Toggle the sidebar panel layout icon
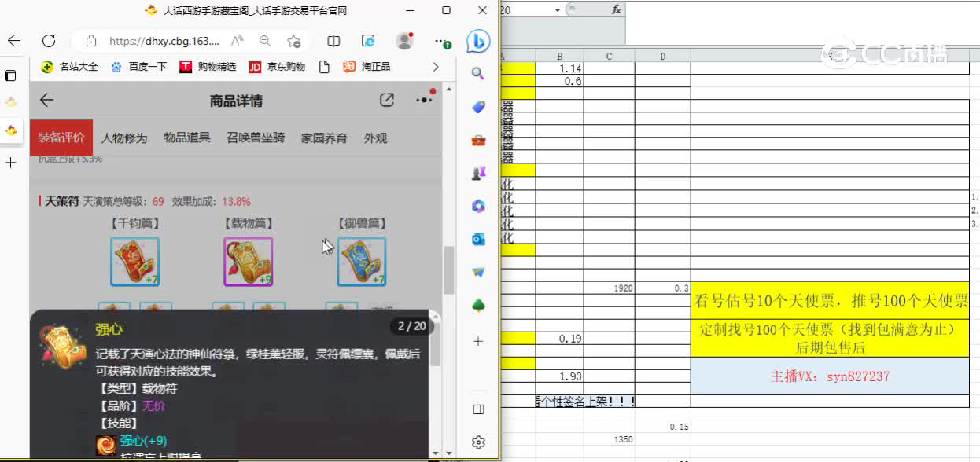The image size is (980, 462). [478, 409]
